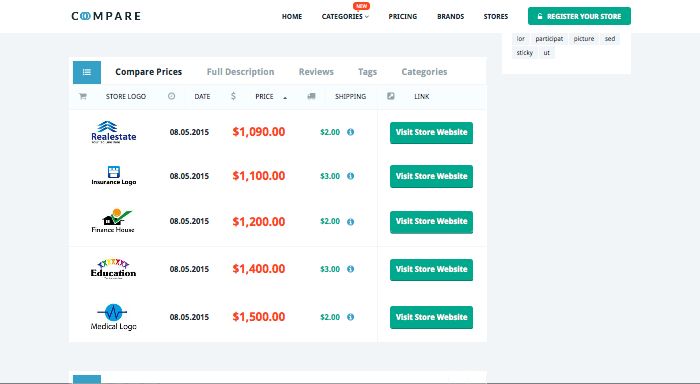Visit Store Website for Education
This screenshot has height=384, width=700.
click(x=431, y=270)
